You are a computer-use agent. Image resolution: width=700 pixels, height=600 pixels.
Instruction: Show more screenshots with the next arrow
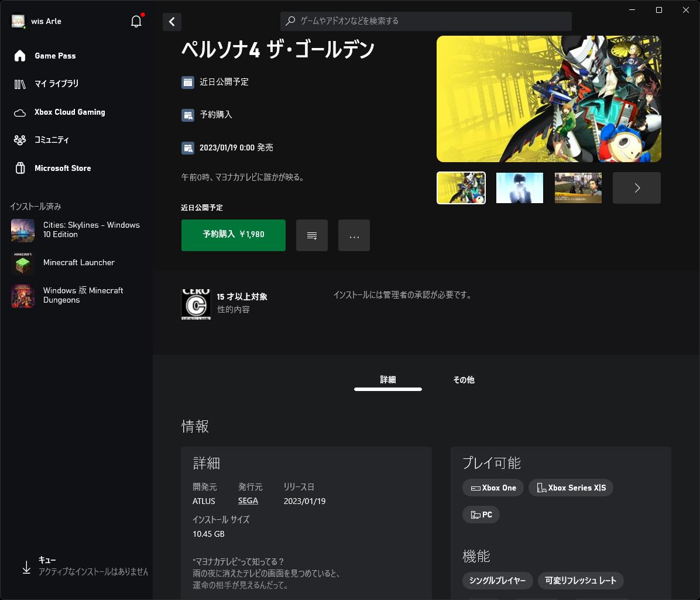(636, 187)
